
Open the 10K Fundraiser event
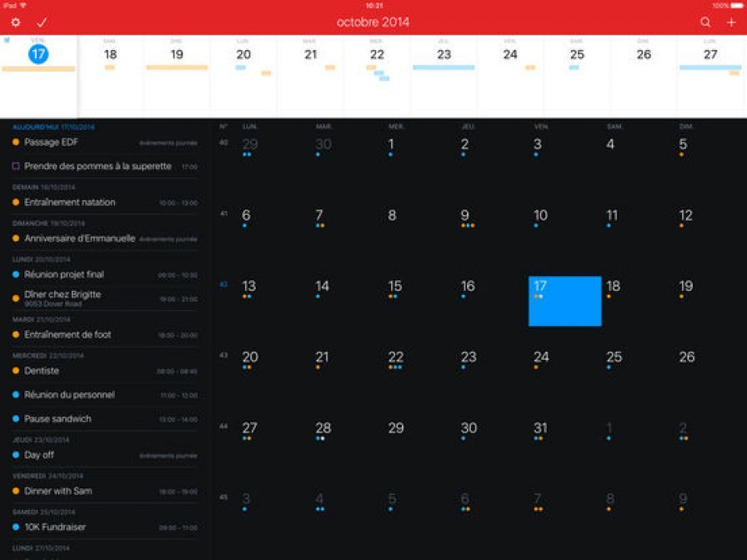click(55, 527)
